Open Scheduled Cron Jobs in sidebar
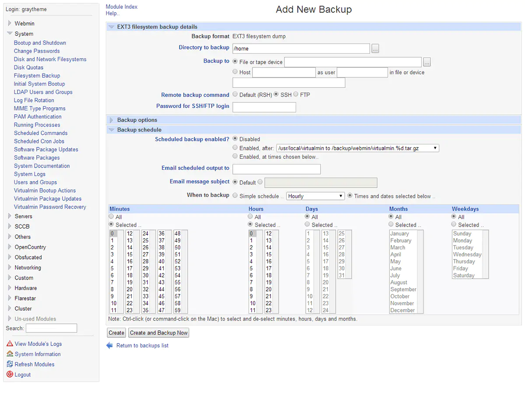Viewport: 525px width, 420px height. 39,141
